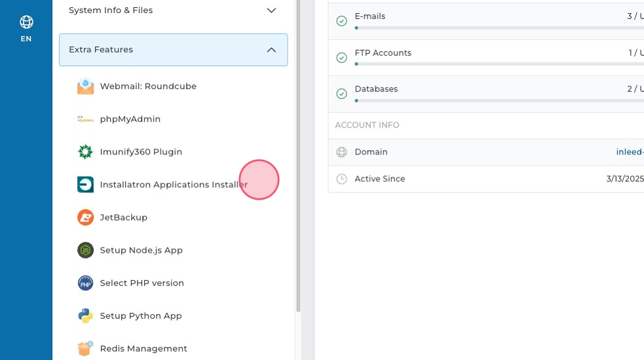
Task: Click the globe language icon
Action: [26, 22]
